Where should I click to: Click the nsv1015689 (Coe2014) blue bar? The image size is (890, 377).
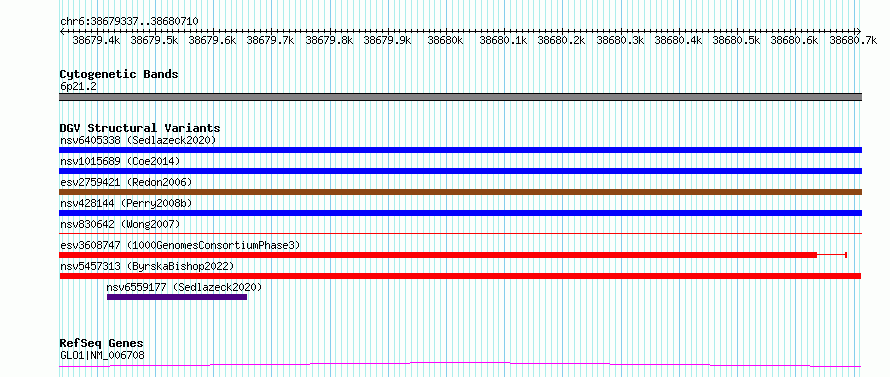tap(460, 171)
